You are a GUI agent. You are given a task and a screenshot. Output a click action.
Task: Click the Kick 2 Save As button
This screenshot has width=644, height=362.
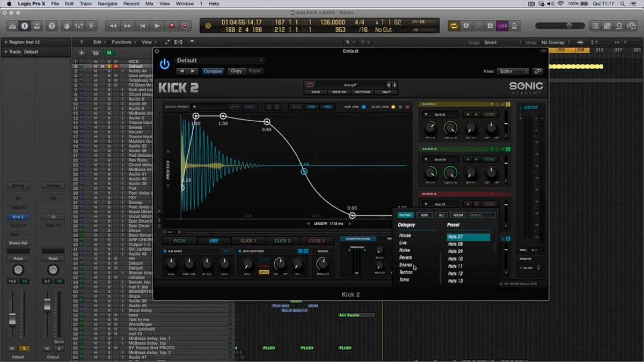(339, 92)
